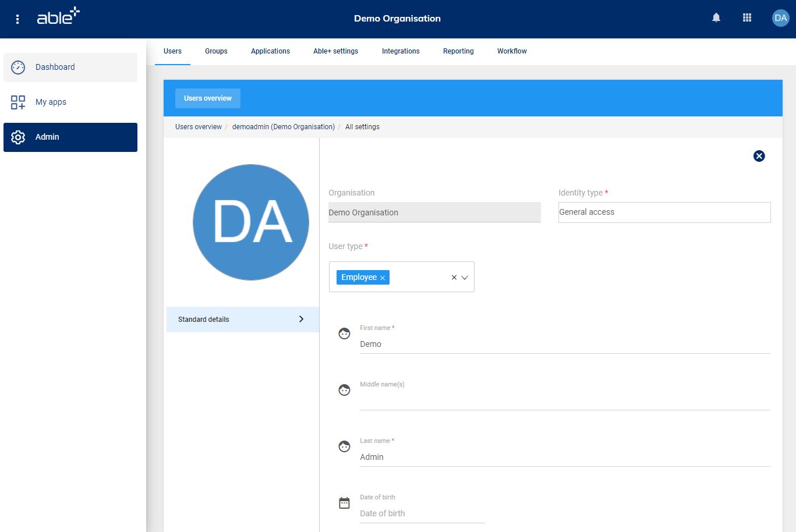Open the apps grid launcher
The height and width of the screenshot is (532, 796).
coord(747,18)
